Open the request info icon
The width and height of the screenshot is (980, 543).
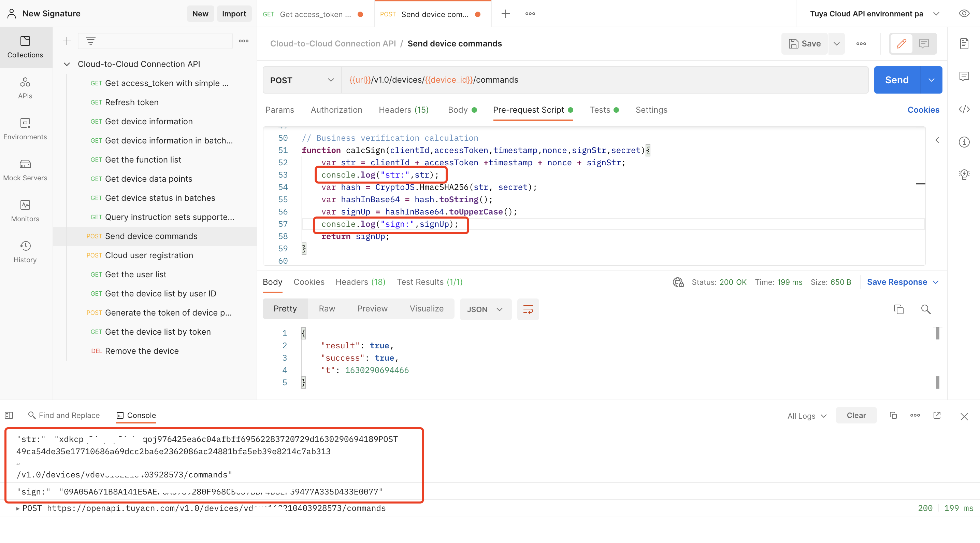click(964, 142)
